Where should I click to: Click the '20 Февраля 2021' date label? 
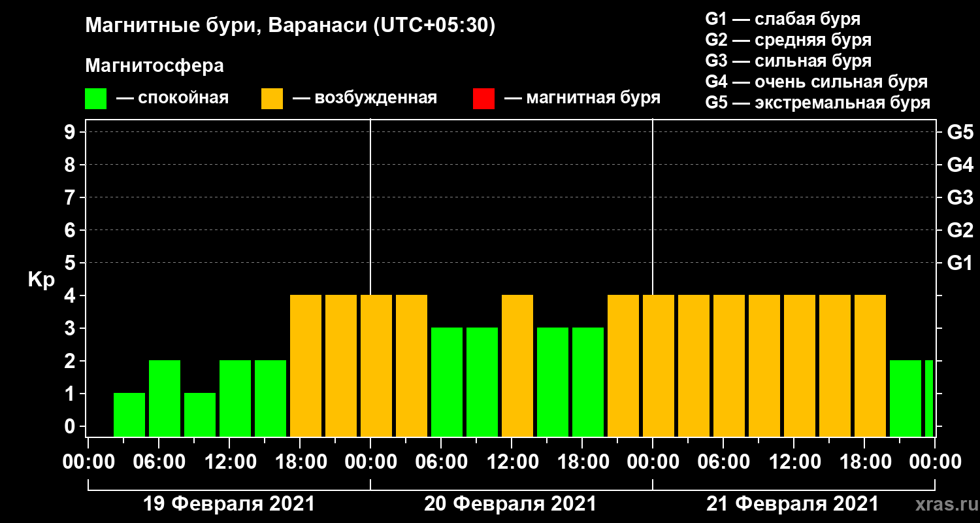click(x=511, y=504)
